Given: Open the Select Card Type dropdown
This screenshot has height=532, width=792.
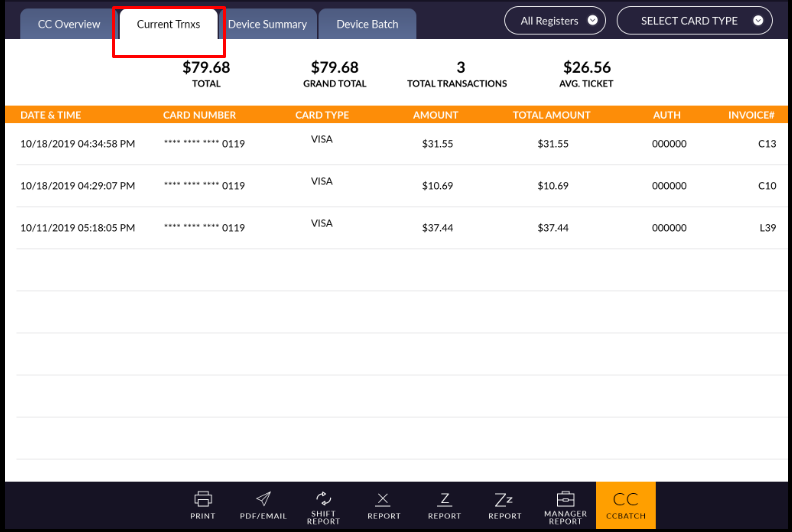Looking at the screenshot, I should (x=695, y=20).
